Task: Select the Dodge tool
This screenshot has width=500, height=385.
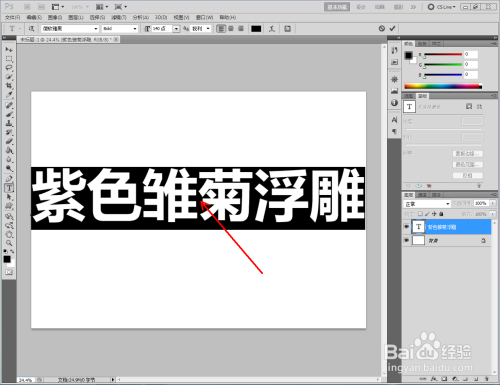Action: coord(9,168)
